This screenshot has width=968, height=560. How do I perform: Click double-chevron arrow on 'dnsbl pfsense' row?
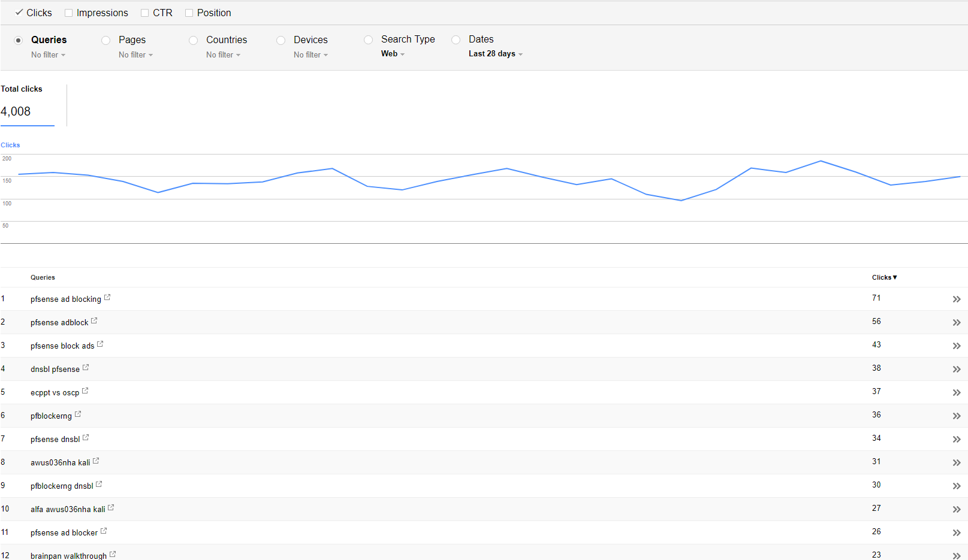click(956, 370)
